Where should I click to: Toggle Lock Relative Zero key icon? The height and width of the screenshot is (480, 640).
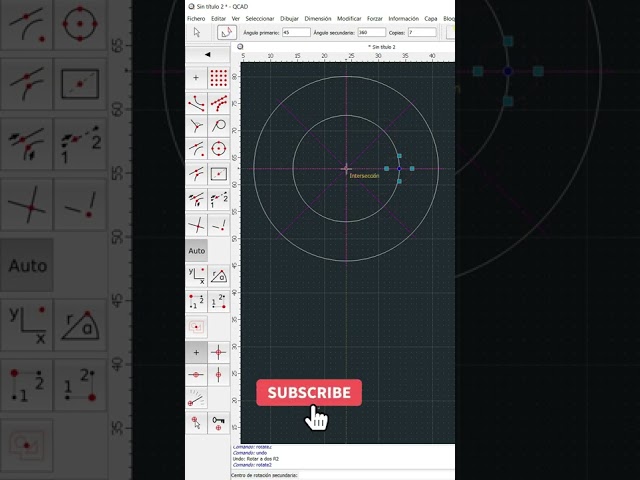[218, 423]
